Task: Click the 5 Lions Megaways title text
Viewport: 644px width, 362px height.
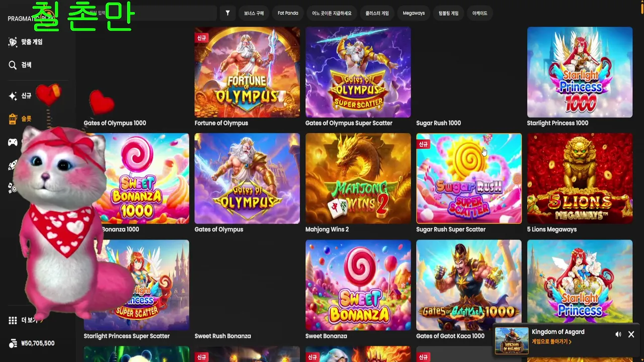Action: point(551,230)
